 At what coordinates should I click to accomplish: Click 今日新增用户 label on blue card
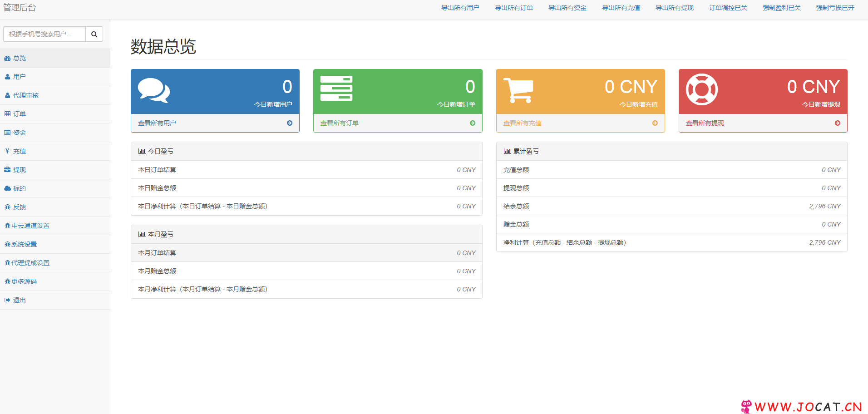[x=273, y=104]
